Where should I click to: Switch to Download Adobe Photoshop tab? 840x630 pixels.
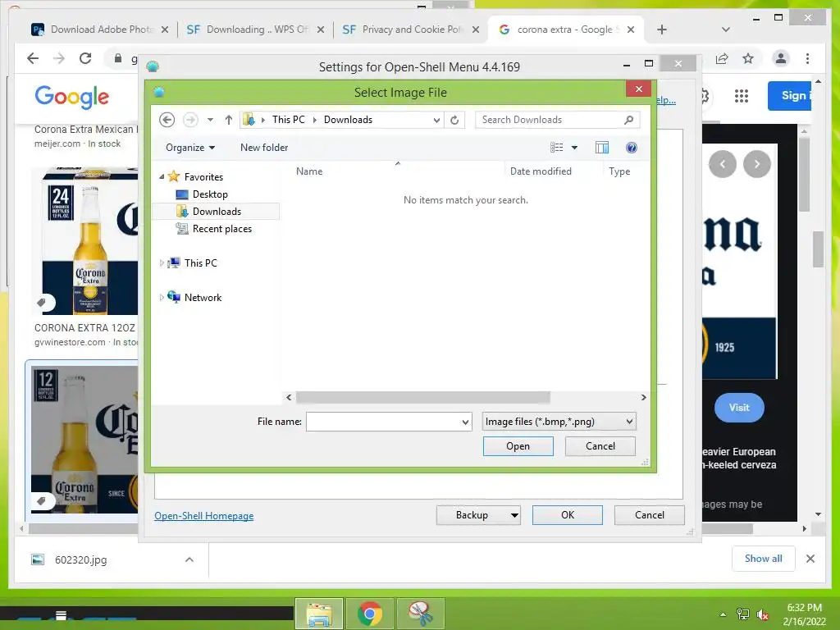click(x=99, y=30)
